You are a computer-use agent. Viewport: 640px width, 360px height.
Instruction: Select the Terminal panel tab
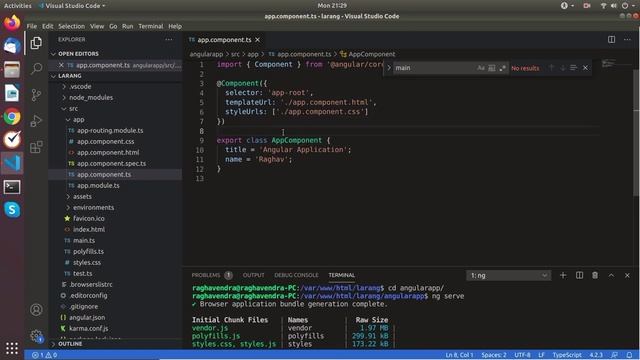point(342,275)
